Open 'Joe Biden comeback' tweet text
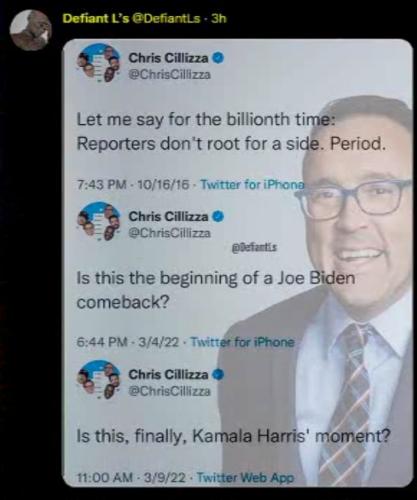Image resolution: width=417 pixels, height=500 pixels. pyautogui.click(x=216, y=290)
